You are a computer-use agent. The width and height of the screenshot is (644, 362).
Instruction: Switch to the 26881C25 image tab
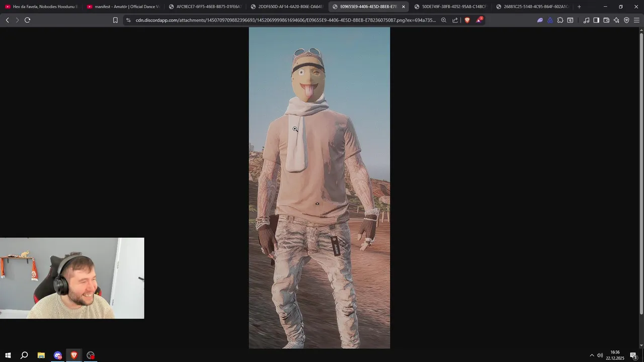tap(532, 7)
